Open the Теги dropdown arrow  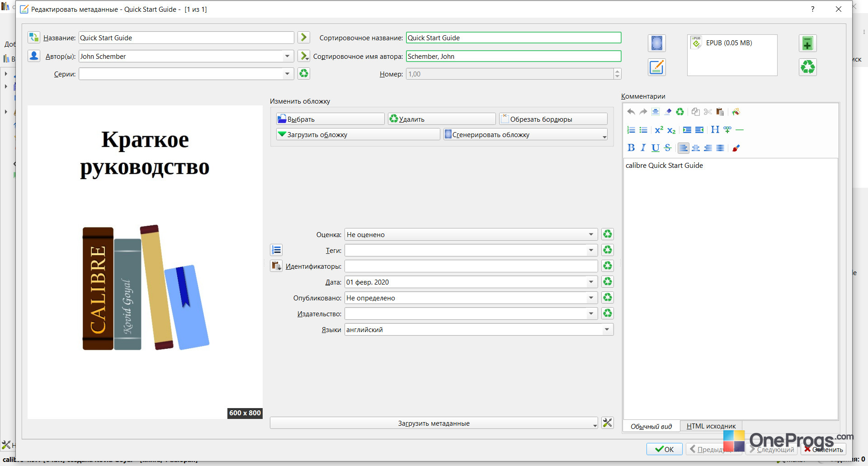[591, 250]
